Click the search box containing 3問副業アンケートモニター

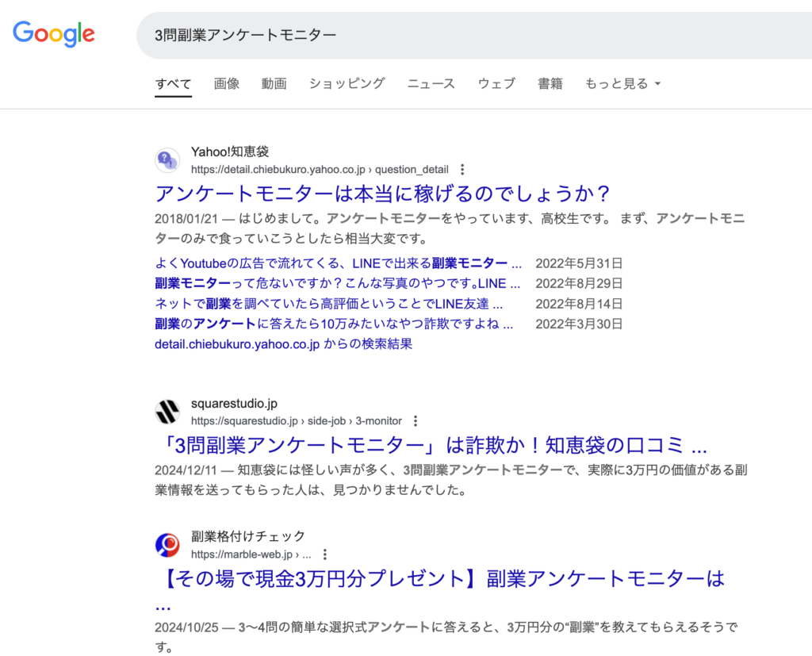coord(474,35)
